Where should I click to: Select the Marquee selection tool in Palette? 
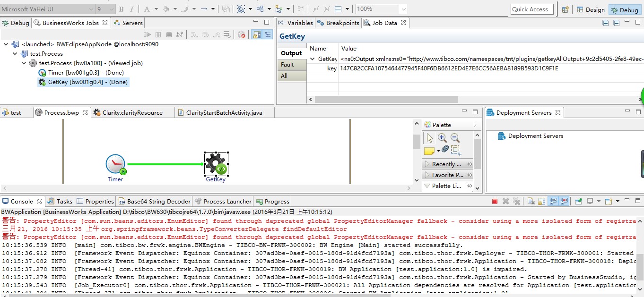(456, 150)
